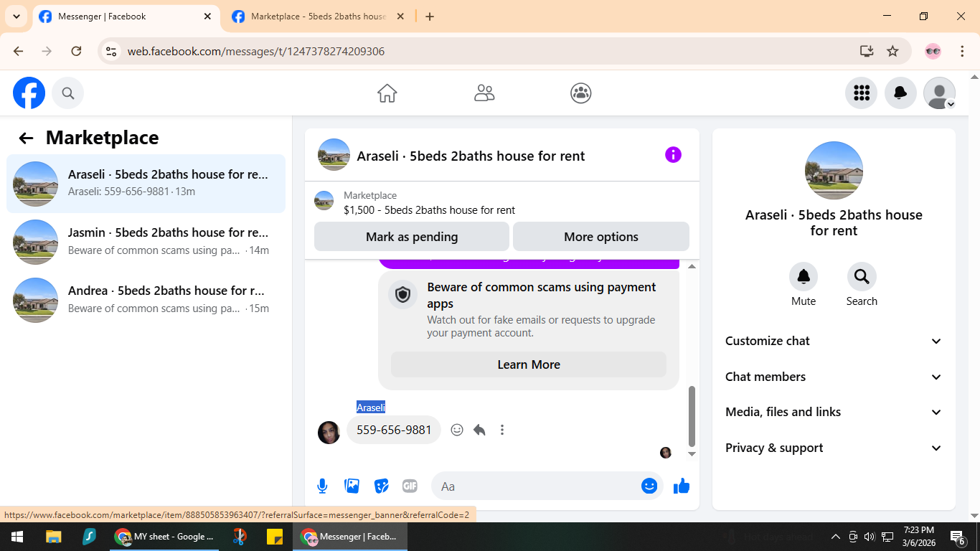Viewport: 980px width, 551px height.
Task: Open the Groups icon in top navigation
Action: (x=581, y=93)
